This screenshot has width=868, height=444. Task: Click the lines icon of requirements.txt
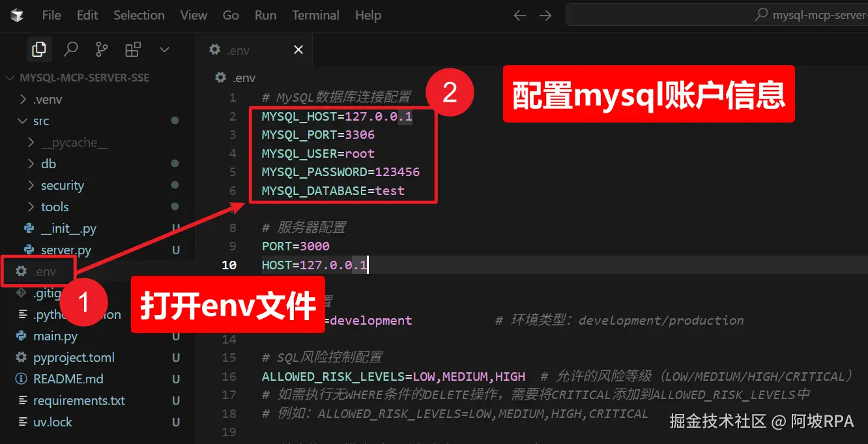click(22, 400)
